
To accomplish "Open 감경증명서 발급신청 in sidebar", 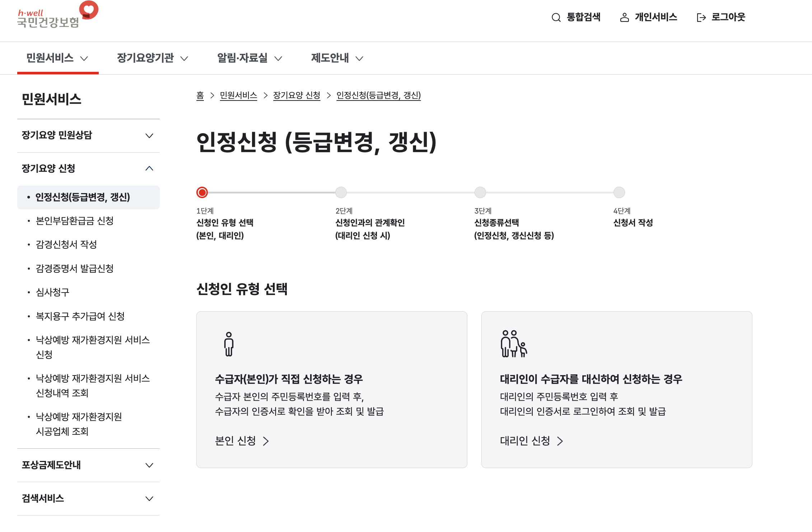I will coord(75,269).
